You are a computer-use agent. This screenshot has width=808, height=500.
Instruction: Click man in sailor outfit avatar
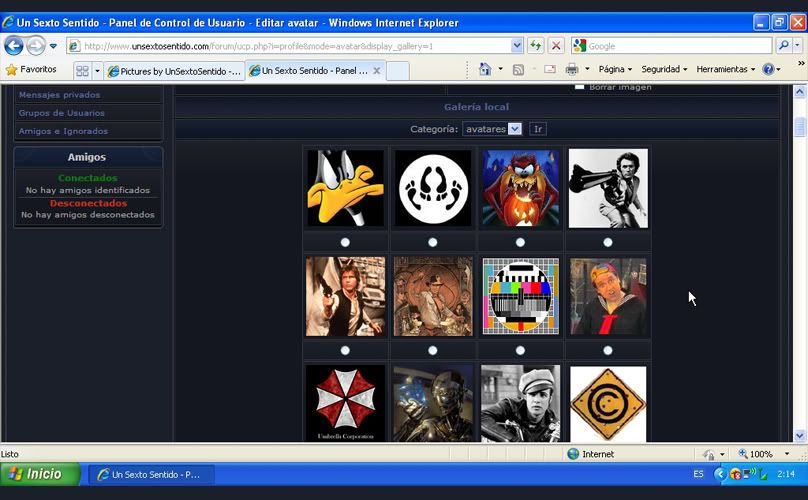tap(608, 296)
